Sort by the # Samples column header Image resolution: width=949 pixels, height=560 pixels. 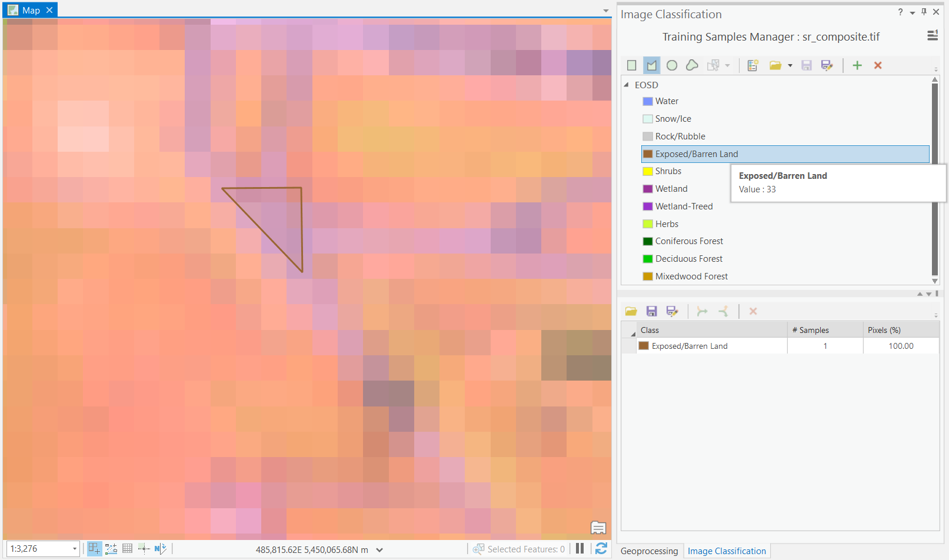pyautogui.click(x=824, y=330)
